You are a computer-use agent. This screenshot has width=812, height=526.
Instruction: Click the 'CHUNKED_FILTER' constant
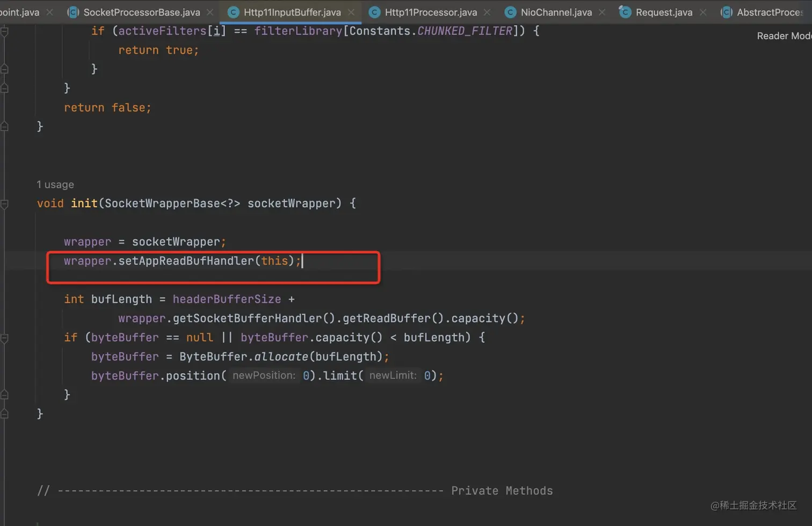click(465, 31)
